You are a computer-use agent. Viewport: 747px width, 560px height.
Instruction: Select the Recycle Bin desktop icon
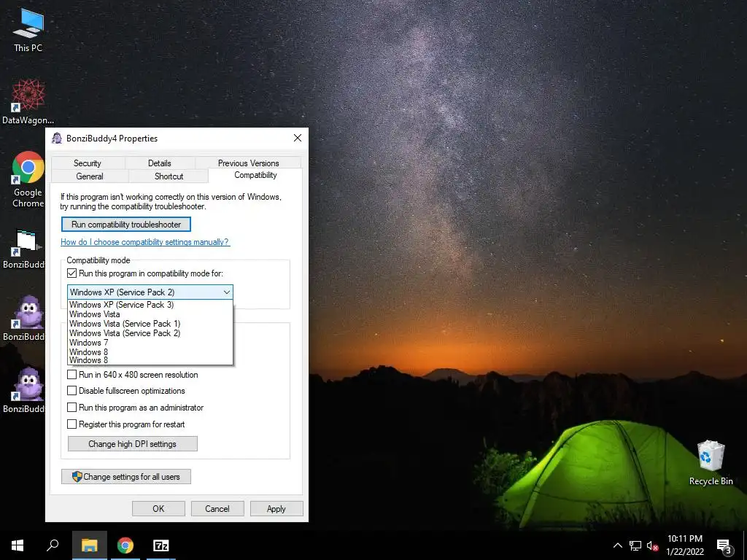[x=711, y=463]
